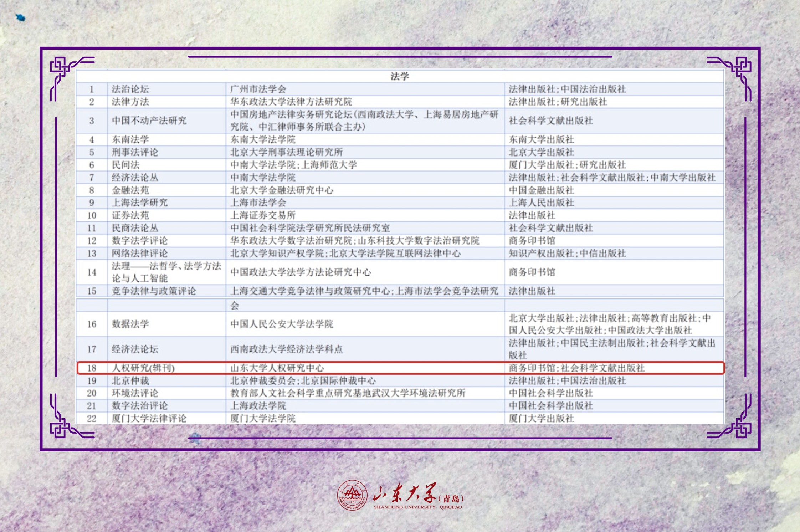This screenshot has height=532, width=800.
Task: Select the journal name 上海法学研究
Action: tap(139, 203)
